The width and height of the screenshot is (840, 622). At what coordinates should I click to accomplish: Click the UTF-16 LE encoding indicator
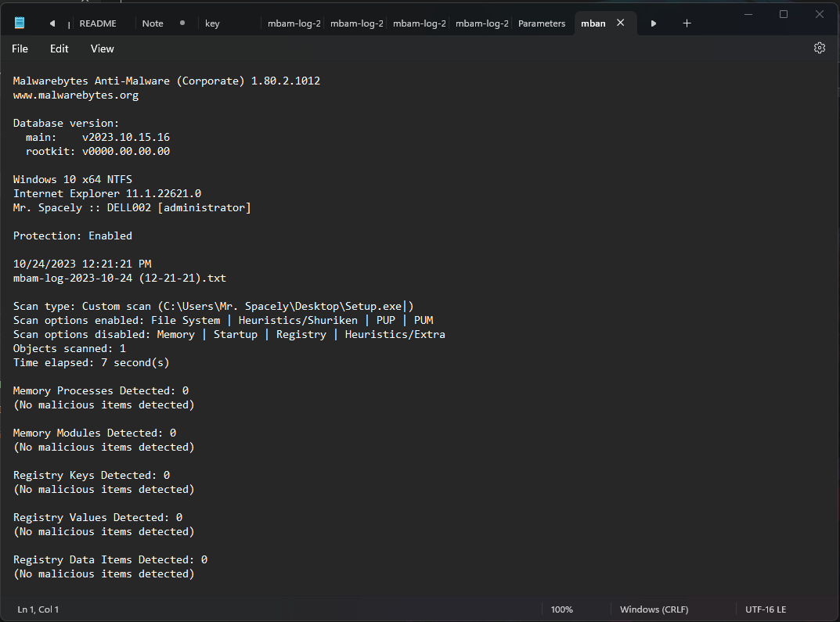(x=766, y=609)
